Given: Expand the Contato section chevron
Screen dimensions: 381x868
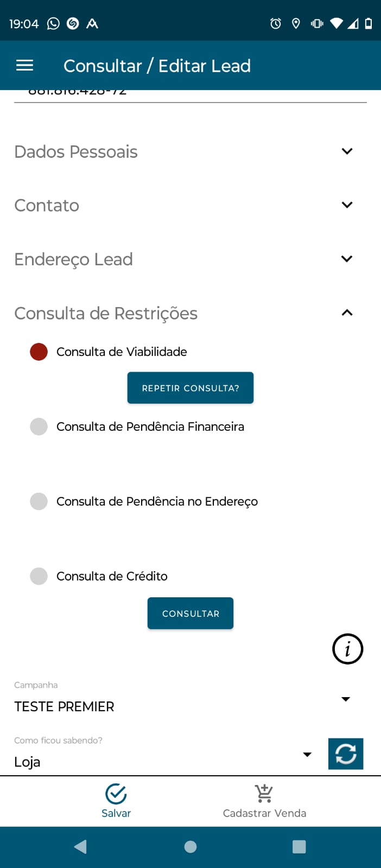Looking at the screenshot, I should tap(347, 205).
